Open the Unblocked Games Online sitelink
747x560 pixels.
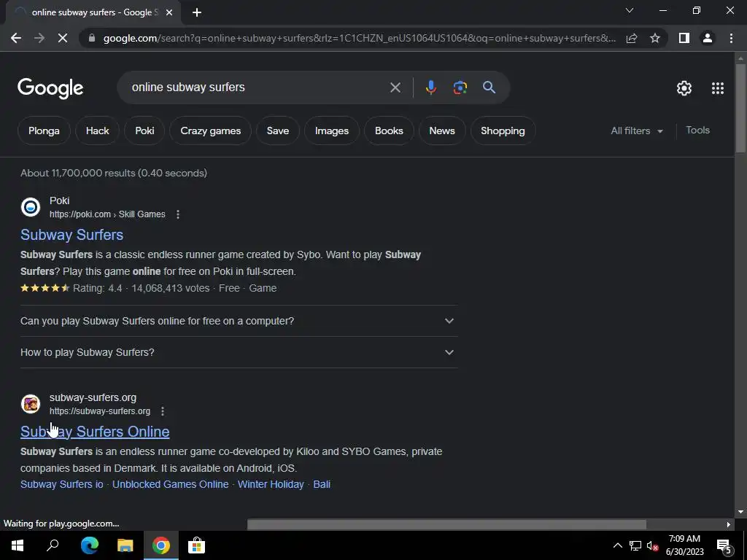pos(170,484)
